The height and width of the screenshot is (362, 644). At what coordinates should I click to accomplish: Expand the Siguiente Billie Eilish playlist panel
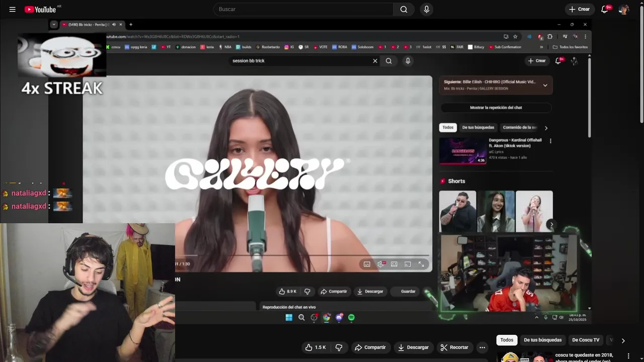[545, 85]
